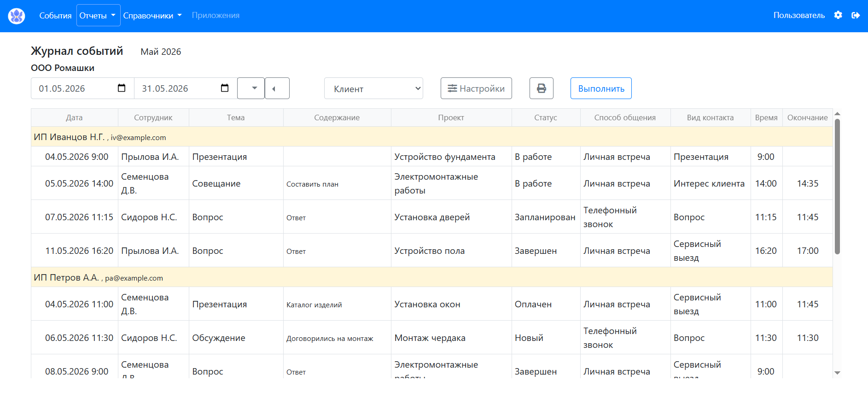Click the scrollbar up arrow
Screen dimensions: 868x393
click(838, 113)
